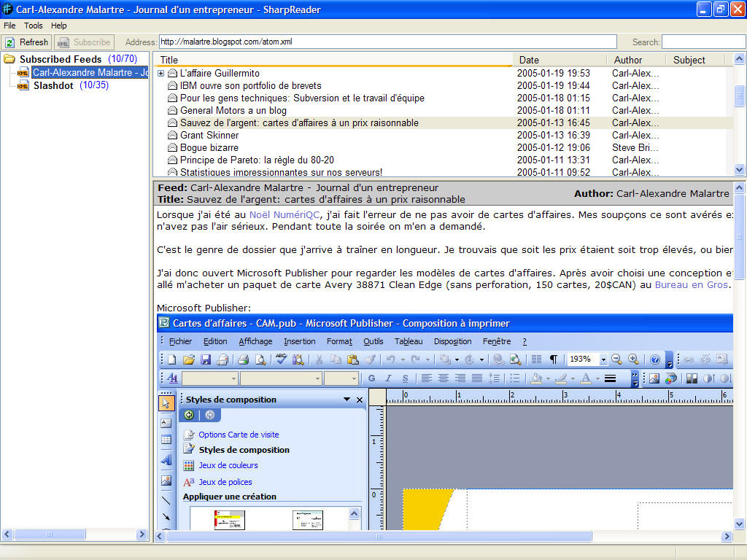Viewport: 747px width, 560px height.
Task: Open the item 'Grant Skinner'
Action: point(209,135)
